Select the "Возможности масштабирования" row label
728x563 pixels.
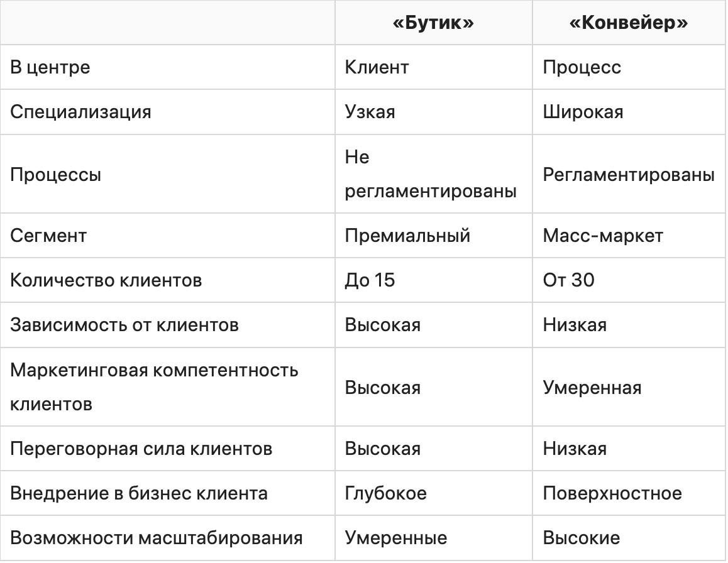click(x=157, y=538)
